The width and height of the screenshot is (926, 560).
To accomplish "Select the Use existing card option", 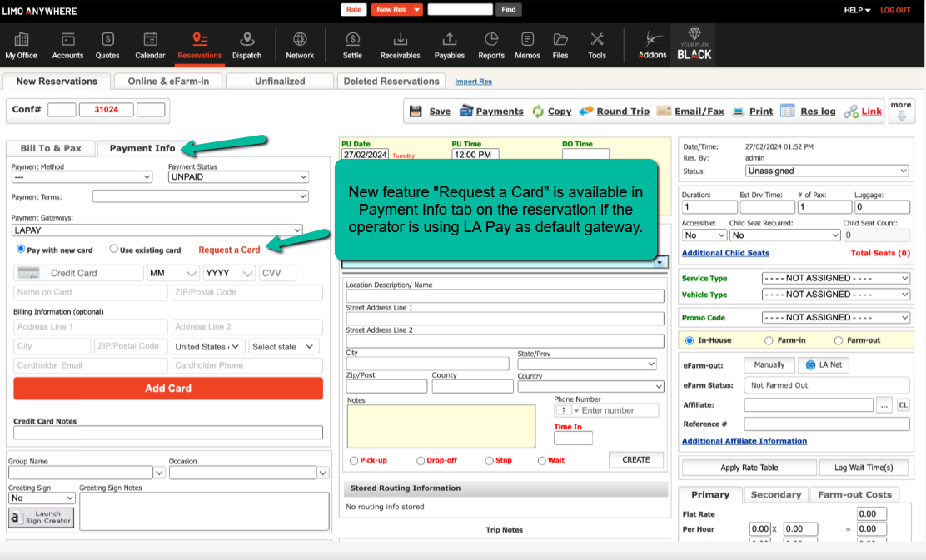I will coord(114,250).
